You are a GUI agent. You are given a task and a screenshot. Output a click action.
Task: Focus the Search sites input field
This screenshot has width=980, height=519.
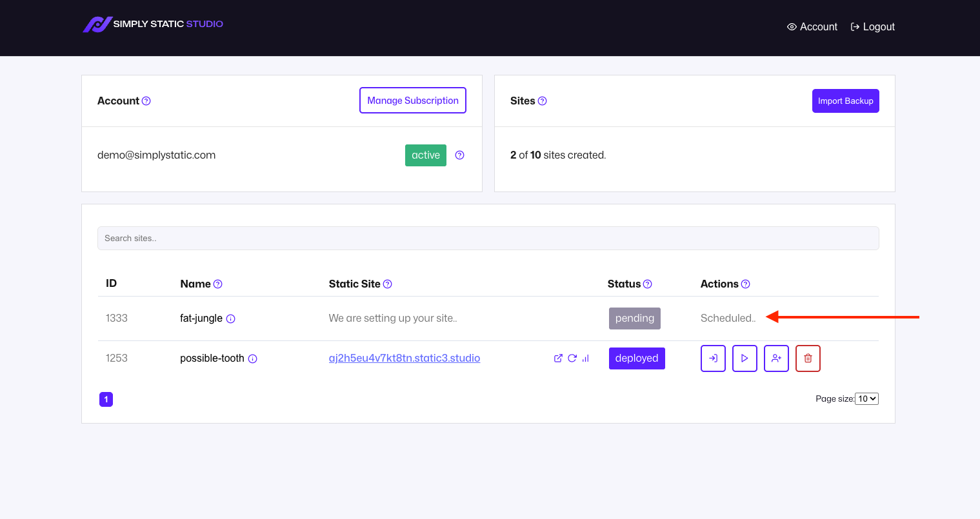pyautogui.click(x=488, y=238)
